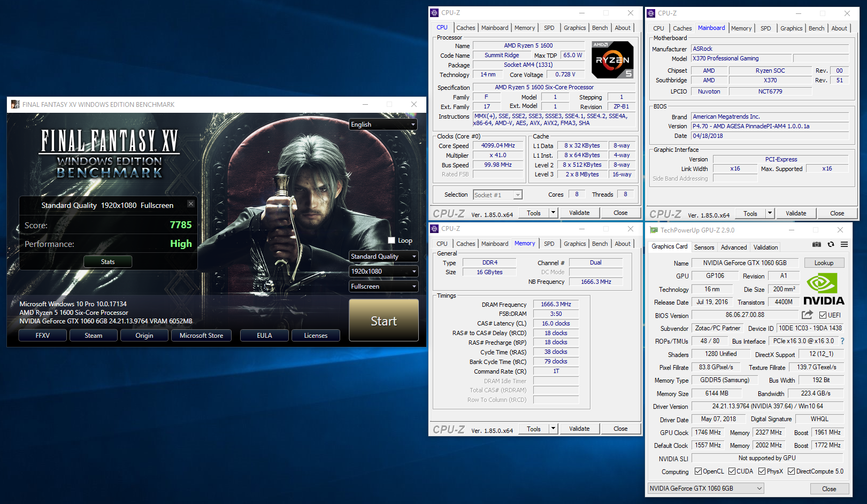
Task: Switch to Sensors tab in GPU-Z
Action: coord(704,247)
